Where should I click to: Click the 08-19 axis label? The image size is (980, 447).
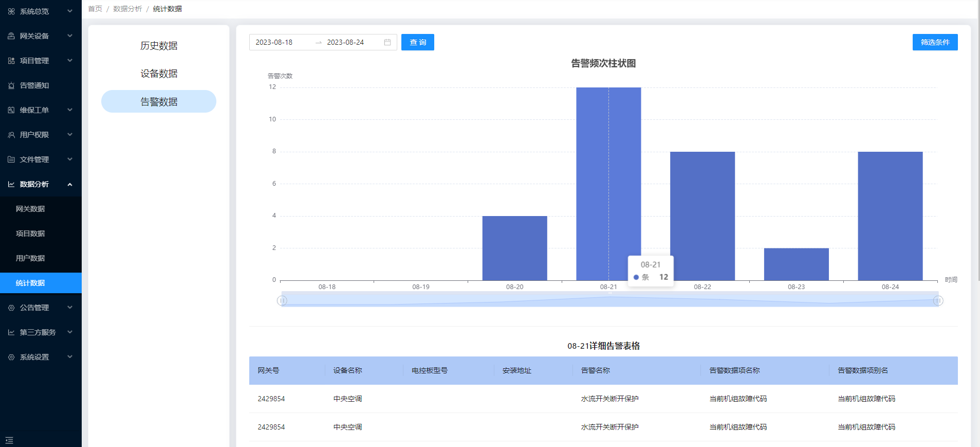(421, 287)
